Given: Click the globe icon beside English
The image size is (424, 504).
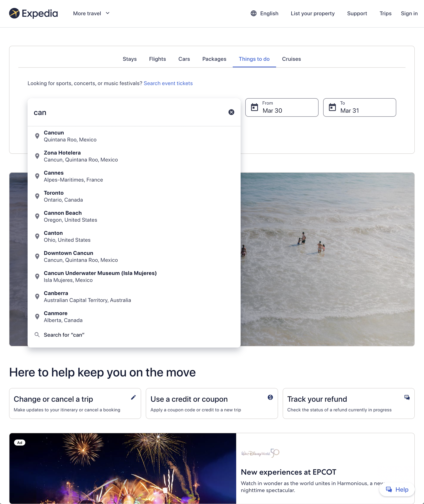Looking at the screenshot, I should [254, 14].
